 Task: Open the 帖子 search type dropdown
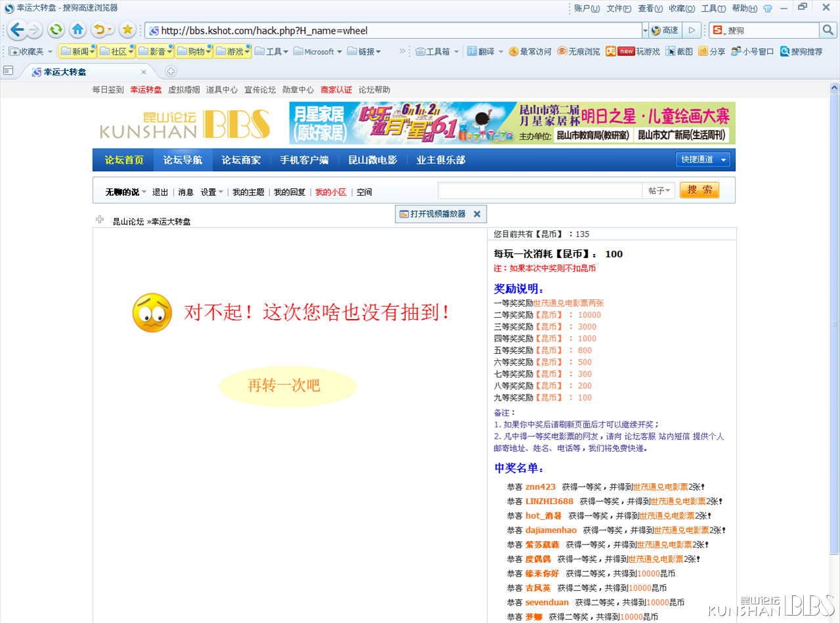click(x=659, y=190)
